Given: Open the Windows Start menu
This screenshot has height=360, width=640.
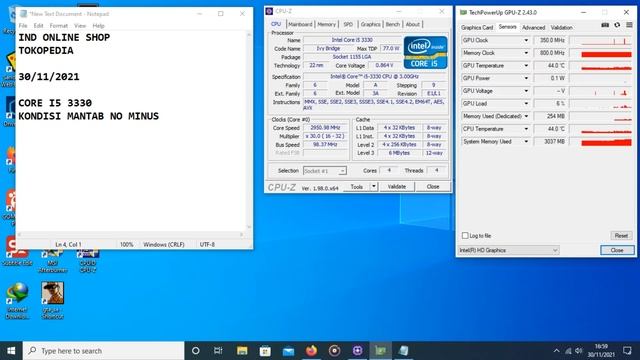Looking at the screenshot, I should [11, 351].
